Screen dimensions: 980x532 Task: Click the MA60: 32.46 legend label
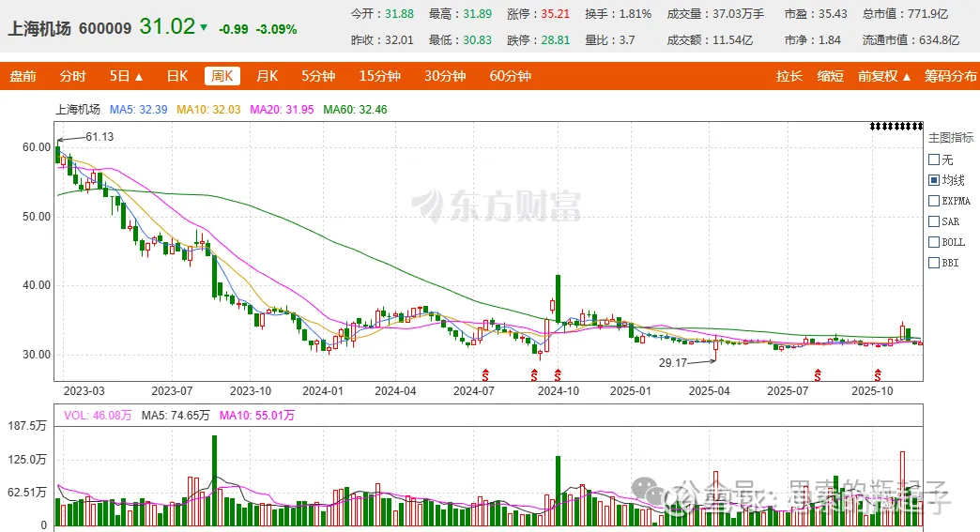tap(355, 110)
